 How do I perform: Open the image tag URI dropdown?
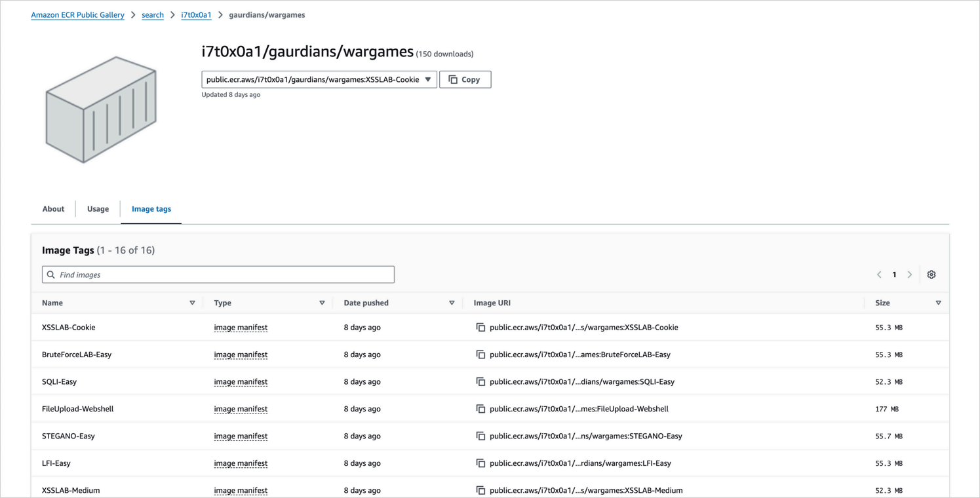(x=319, y=79)
